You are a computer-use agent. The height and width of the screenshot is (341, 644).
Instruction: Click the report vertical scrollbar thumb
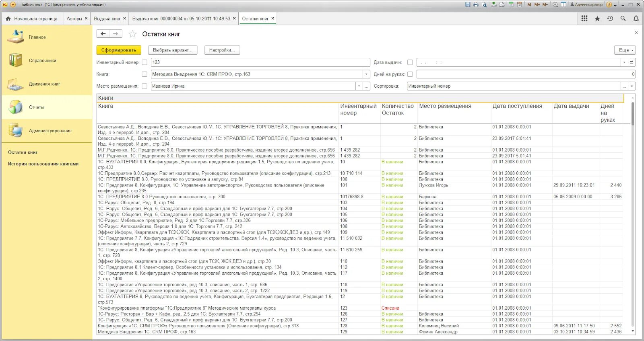(633, 113)
